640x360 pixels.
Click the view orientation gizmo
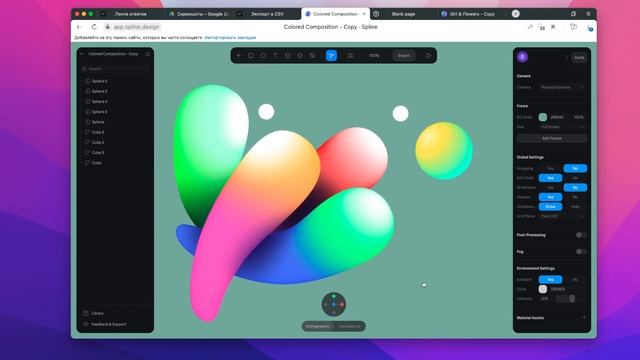(334, 304)
